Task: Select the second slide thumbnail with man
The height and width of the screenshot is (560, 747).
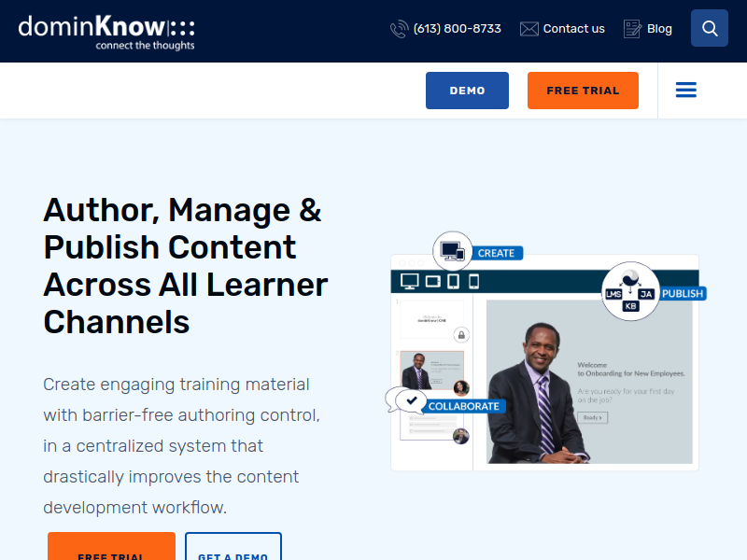Action: click(x=431, y=371)
